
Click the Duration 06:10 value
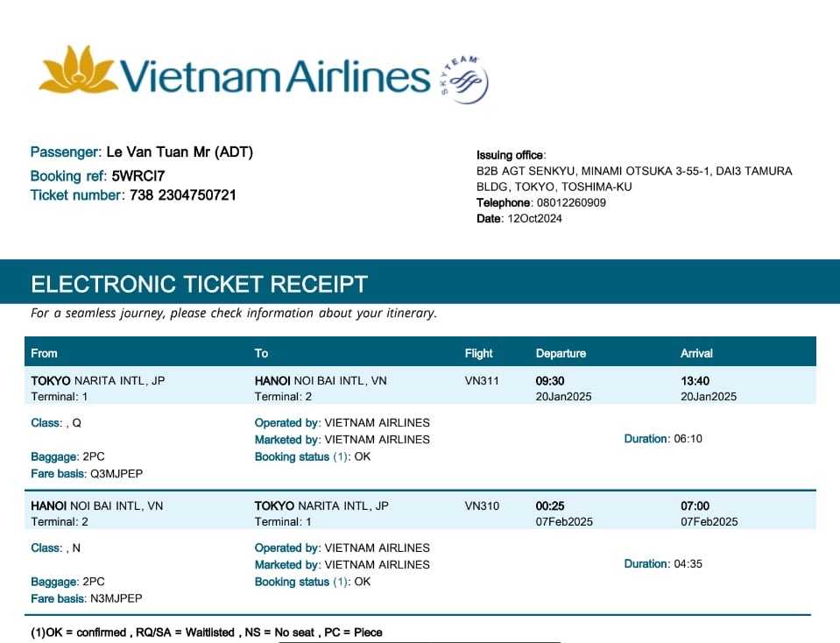pos(688,439)
